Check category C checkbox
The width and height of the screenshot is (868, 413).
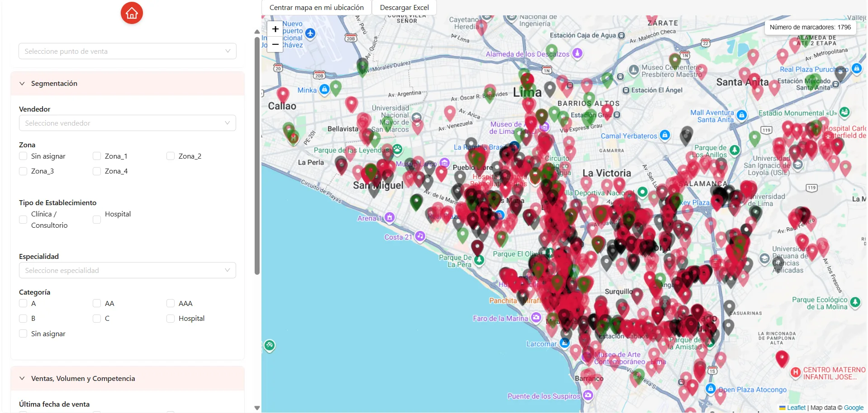click(x=97, y=318)
